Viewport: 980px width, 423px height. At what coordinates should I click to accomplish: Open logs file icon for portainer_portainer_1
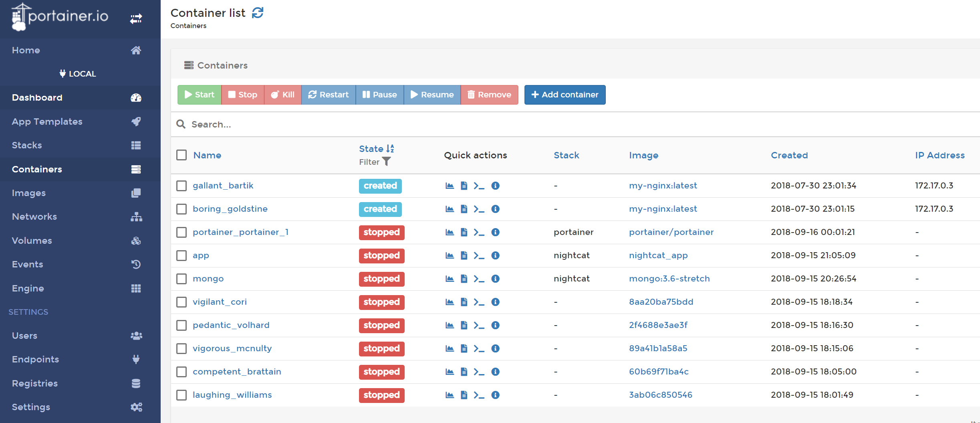pos(464,232)
